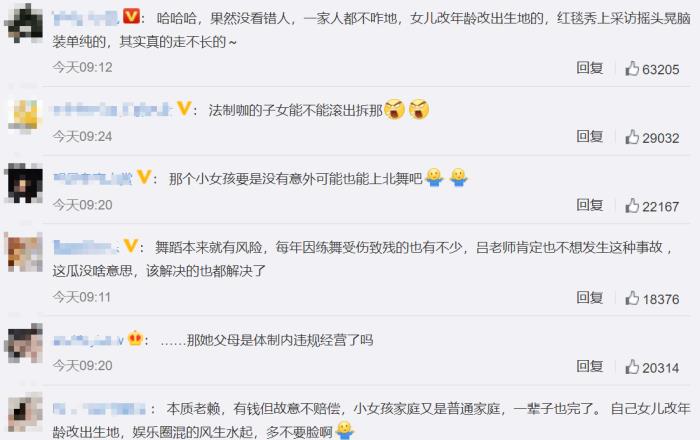The image size is (700, 440).
Task: Click red V badge on first commenter
Action: point(131,17)
